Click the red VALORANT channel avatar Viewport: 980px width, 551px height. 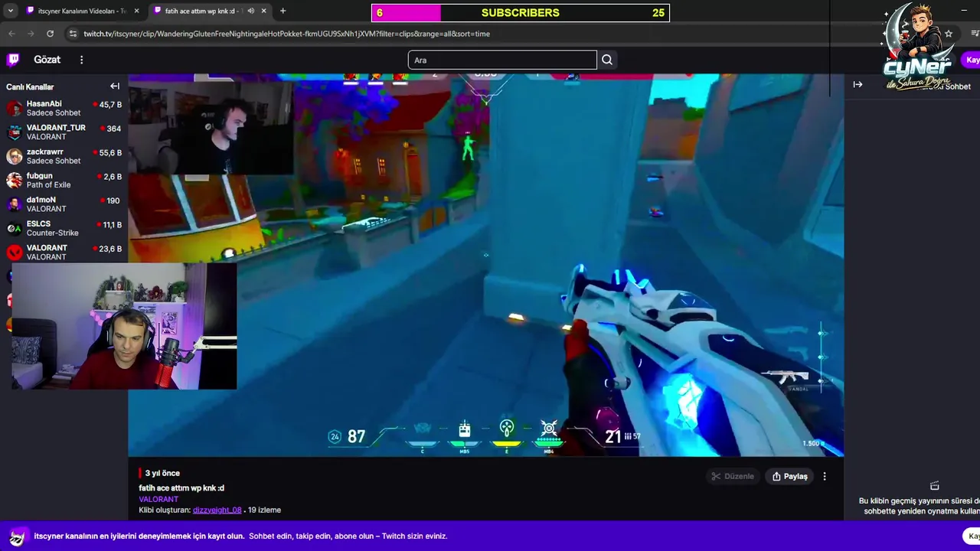(x=15, y=253)
